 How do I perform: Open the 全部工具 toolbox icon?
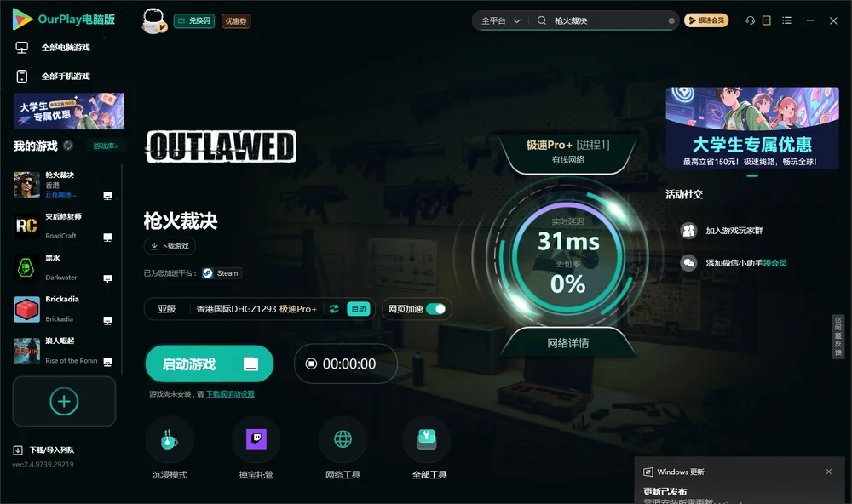point(427,439)
